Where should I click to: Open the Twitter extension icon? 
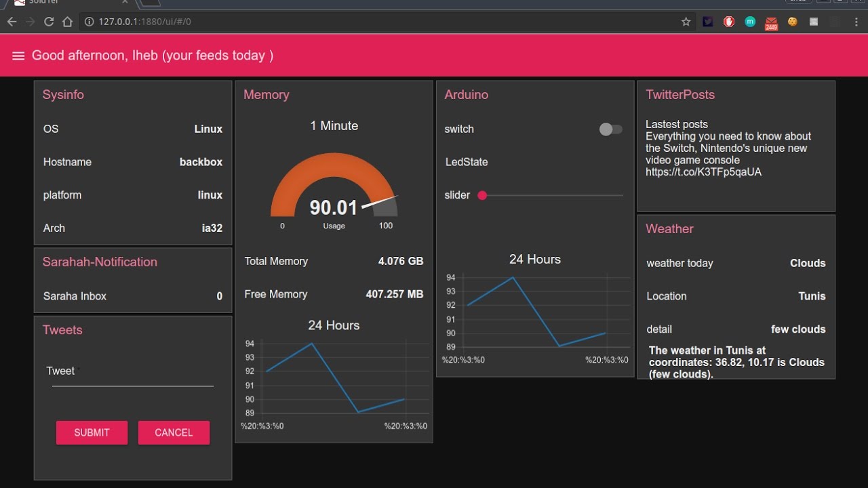(708, 22)
